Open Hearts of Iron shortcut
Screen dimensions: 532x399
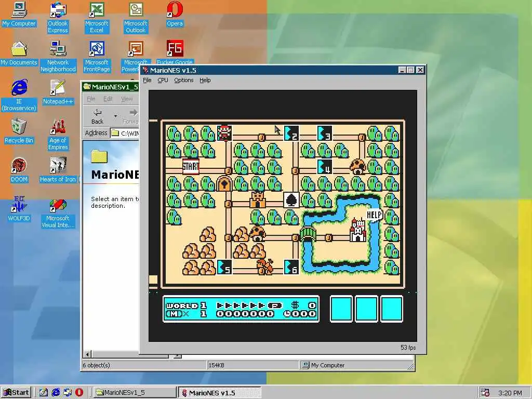(x=58, y=170)
